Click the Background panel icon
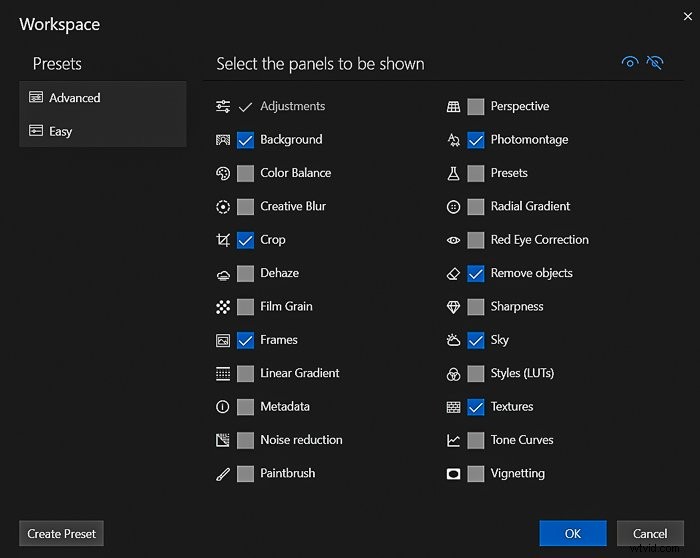Viewport: 700px width, 558px height. click(x=223, y=140)
